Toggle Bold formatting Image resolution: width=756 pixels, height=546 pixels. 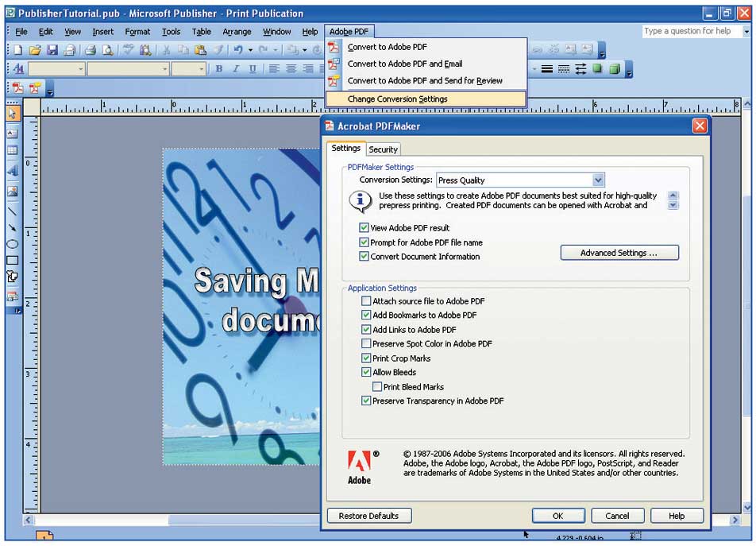point(219,68)
